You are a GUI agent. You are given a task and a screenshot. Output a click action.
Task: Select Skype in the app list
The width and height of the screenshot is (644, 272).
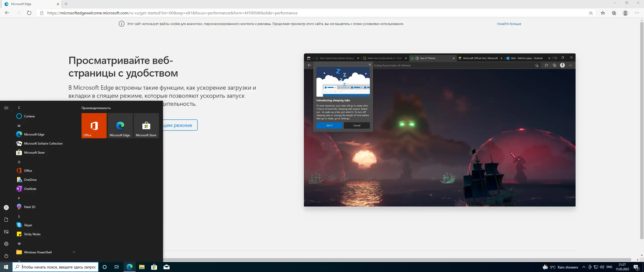[x=28, y=225]
